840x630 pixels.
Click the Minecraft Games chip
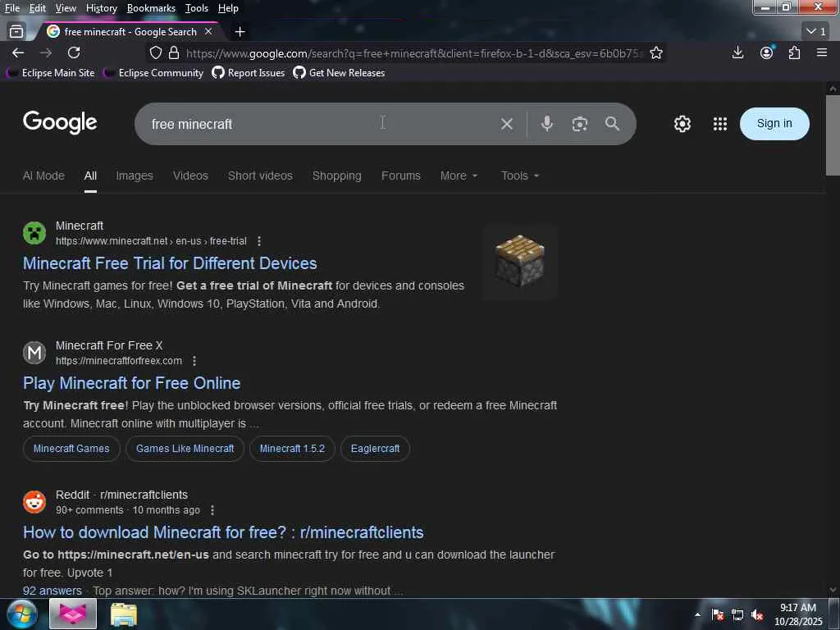tap(71, 449)
